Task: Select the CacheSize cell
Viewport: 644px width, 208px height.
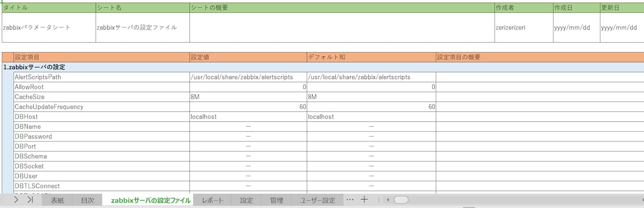Action: [101, 97]
